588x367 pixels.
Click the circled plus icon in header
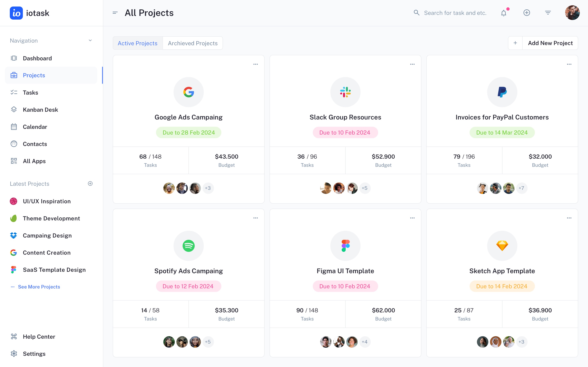tap(527, 13)
